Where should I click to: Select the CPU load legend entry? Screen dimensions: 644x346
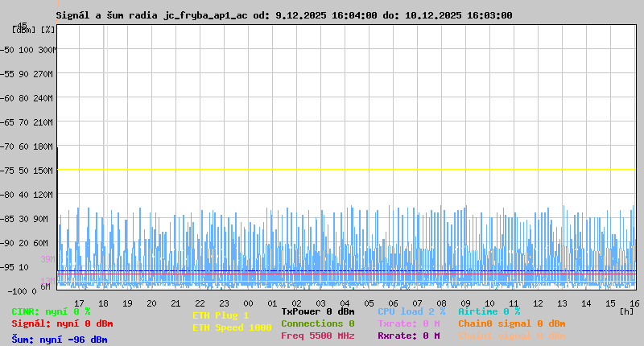[x=411, y=311]
